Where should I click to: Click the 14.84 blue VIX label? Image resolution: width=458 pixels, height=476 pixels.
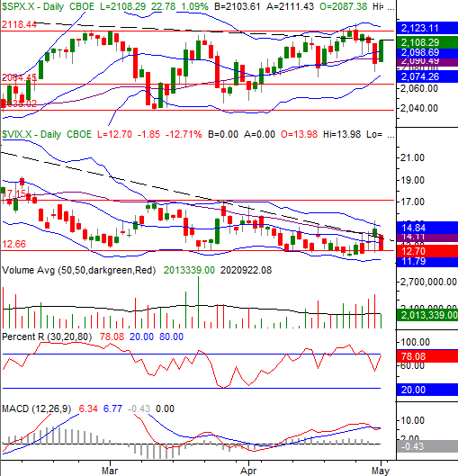coord(427,228)
